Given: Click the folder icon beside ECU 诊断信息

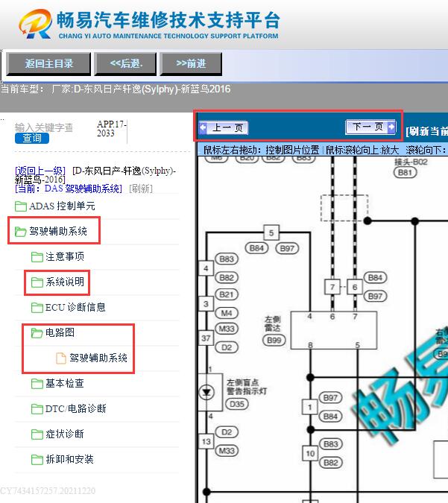Looking at the screenshot, I should [37, 308].
